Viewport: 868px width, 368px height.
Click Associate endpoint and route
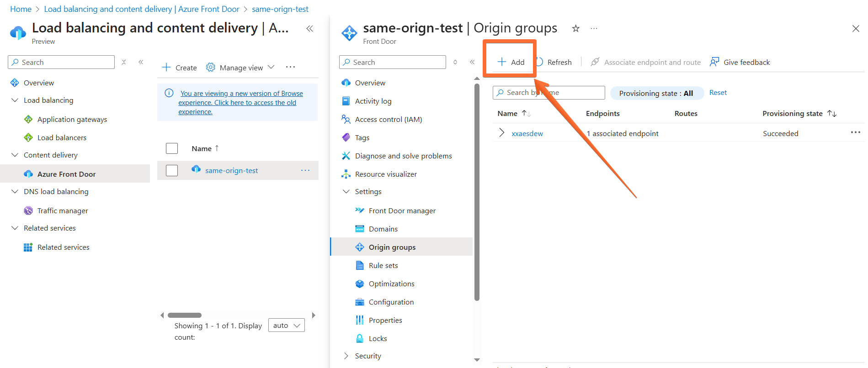645,62
